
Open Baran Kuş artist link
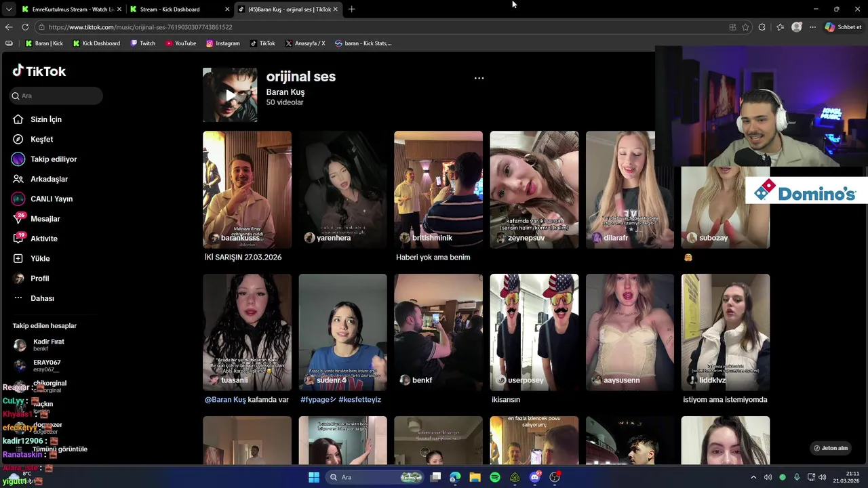[x=285, y=92]
